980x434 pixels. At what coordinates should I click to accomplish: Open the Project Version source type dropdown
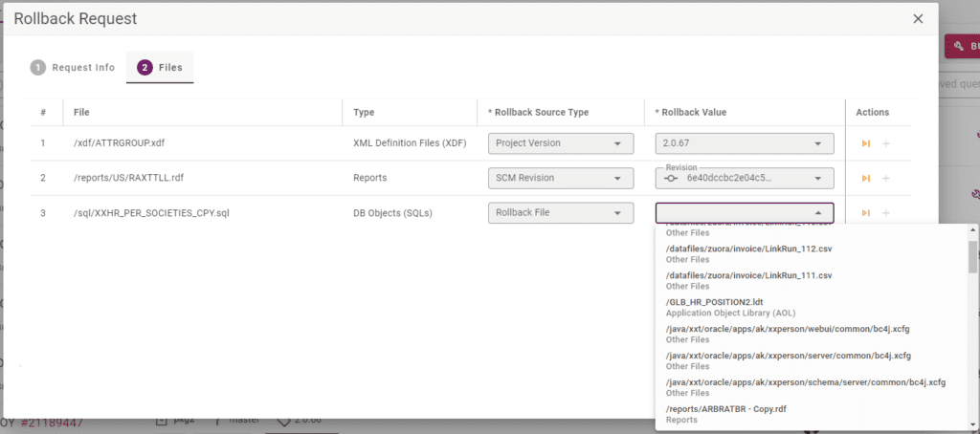click(x=561, y=143)
